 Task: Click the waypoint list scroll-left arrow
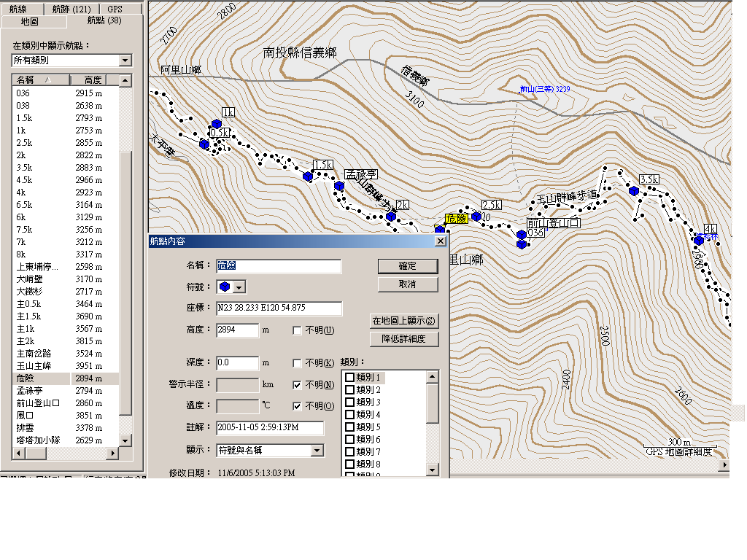point(18,454)
